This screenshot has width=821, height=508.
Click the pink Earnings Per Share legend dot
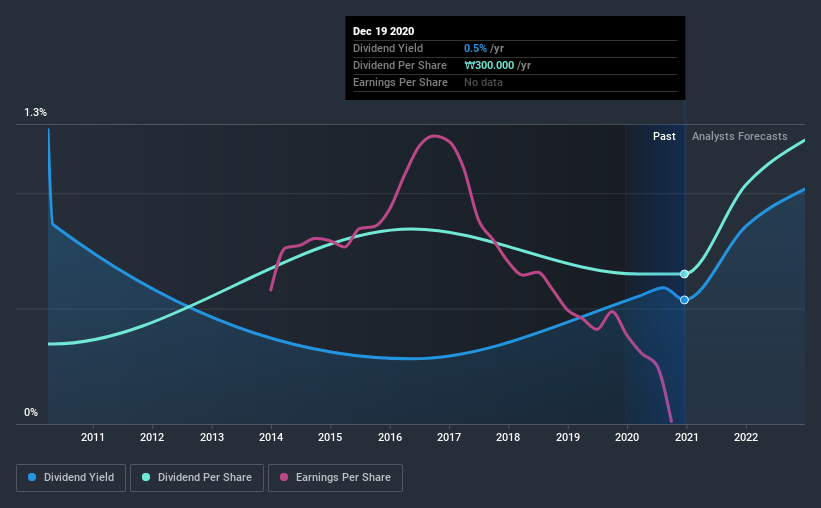point(285,478)
